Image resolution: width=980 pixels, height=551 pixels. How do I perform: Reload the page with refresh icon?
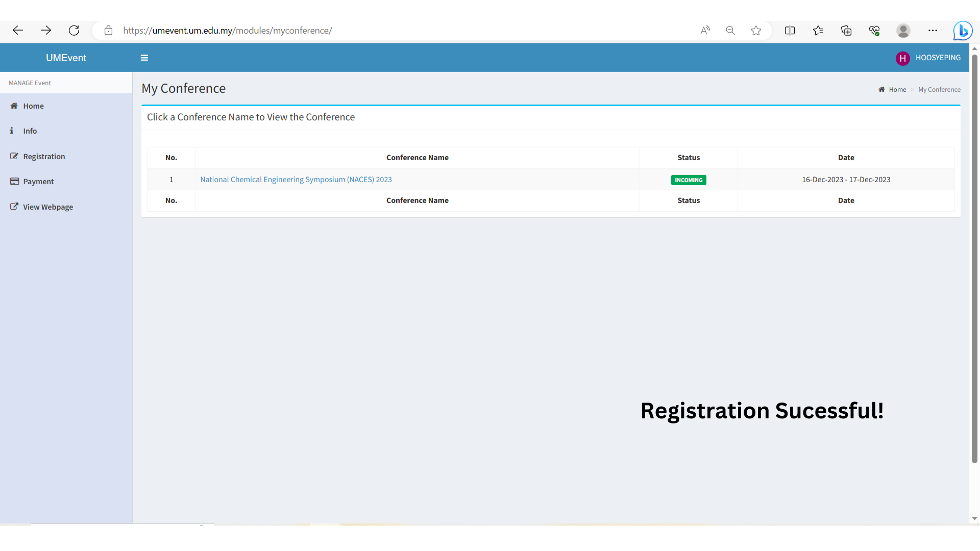click(74, 31)
